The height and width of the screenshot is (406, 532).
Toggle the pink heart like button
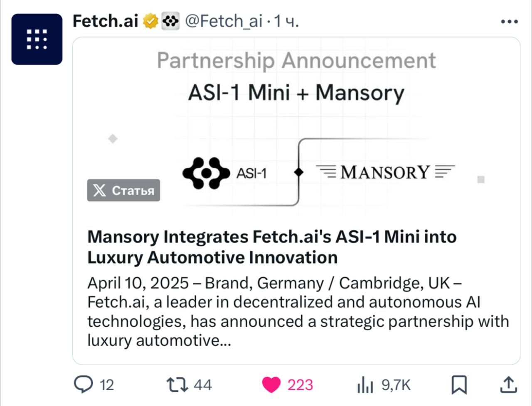click(x=271, y=385)
